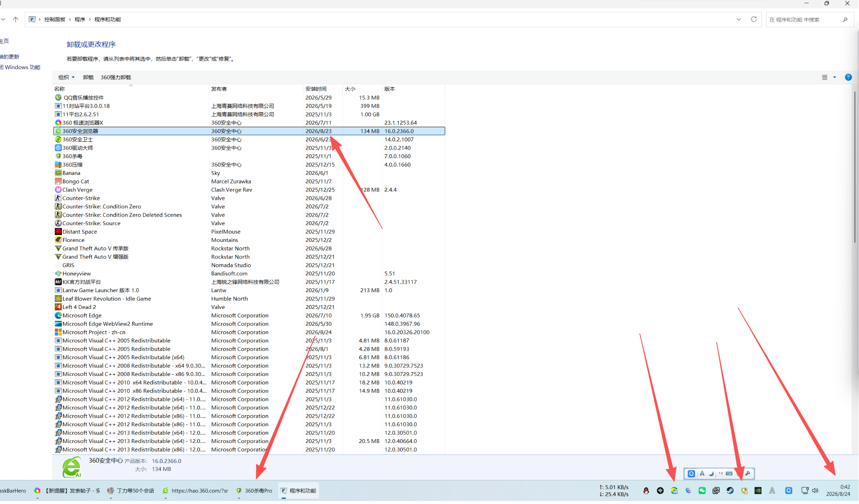Image resolution: width=859 pixels, height=504 pixels.
Task: Go up one folder level arrow
Action: click(15, 19)
